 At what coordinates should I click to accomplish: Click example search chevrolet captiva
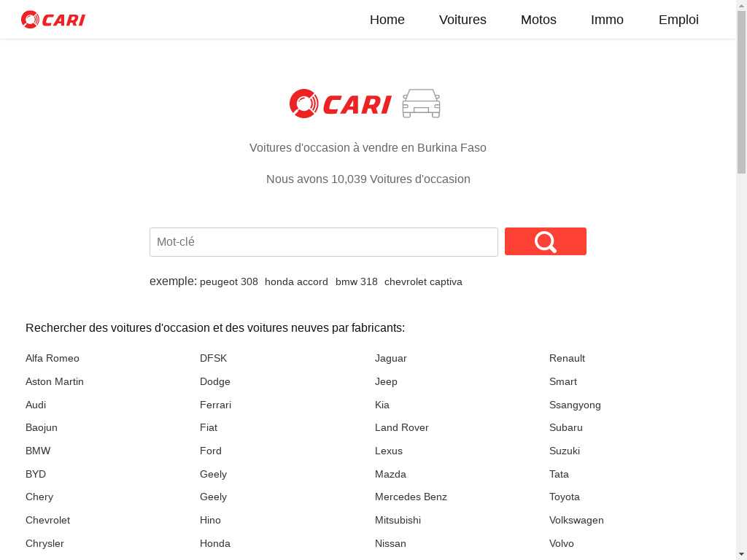pos(423,282)
